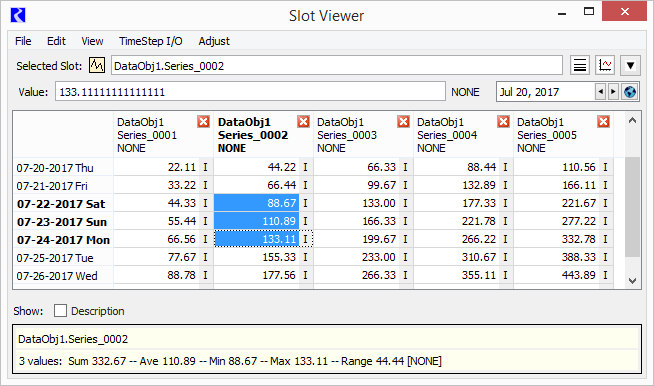The height and width of the screenshot is (386, 654).
Task: Click the table scrollbar down arrow
Action: click(x=632, y=281)
